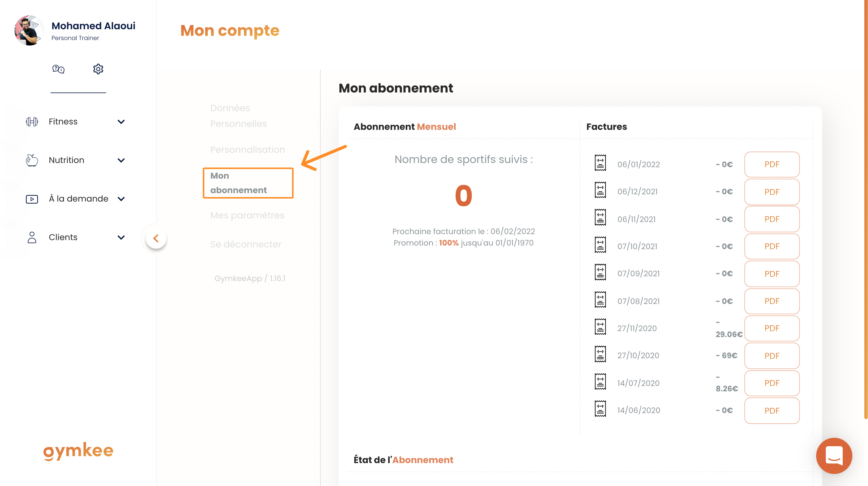868x486 pixels.
Task: Click the 8.26€ invoice amount
Action: point(727,389)
